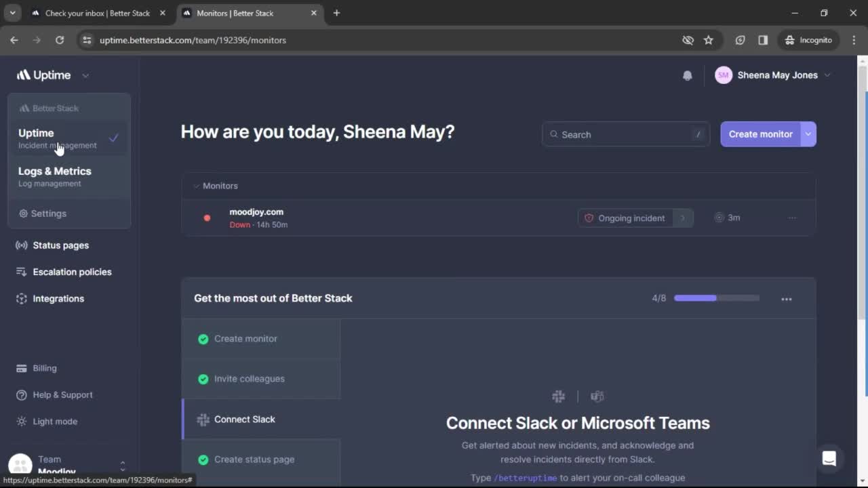
Task: Click Slack icon beside Connect Slack
Action: (x=203, y=420)
